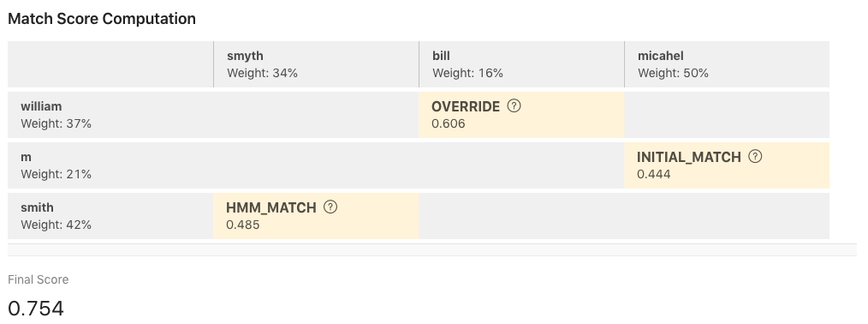The width and height of the screenshot is (868, 324).
Task: Click the INITIAL_MATCH label text
Action: 688,158
